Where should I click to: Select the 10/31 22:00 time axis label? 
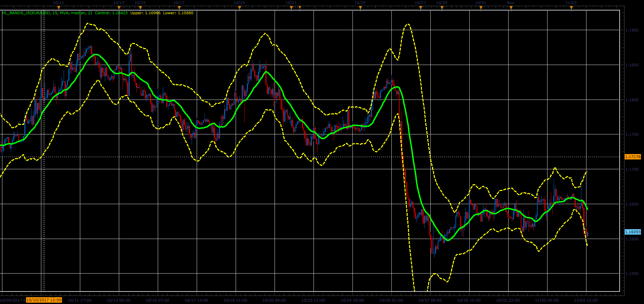point(508,300)
